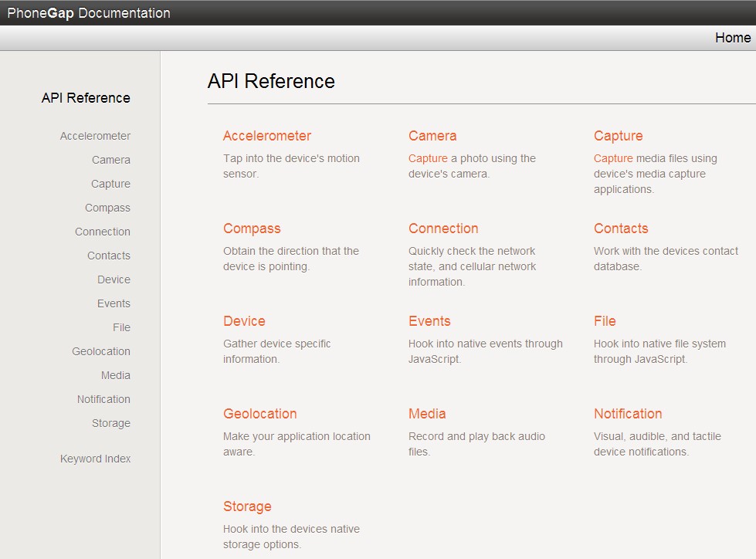Click text 'Gather device specific information.'

click(x=276, y=351)
